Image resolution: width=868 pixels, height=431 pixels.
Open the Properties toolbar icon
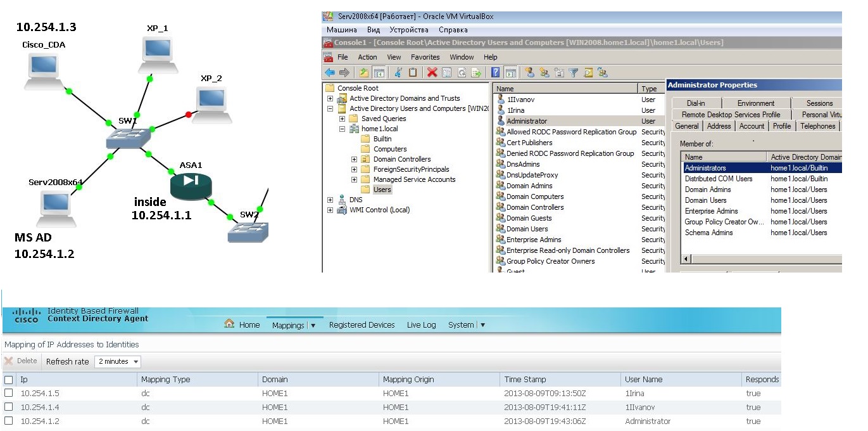point(447,72)
